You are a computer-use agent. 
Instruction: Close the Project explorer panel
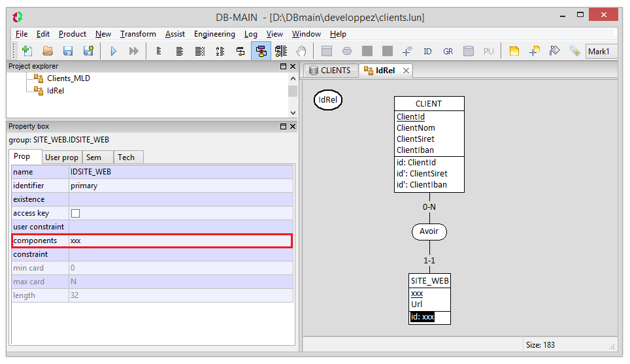[x=293, y=66]
